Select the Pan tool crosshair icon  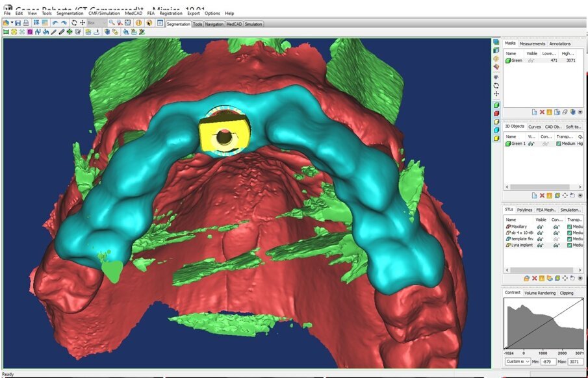point(83,22)
